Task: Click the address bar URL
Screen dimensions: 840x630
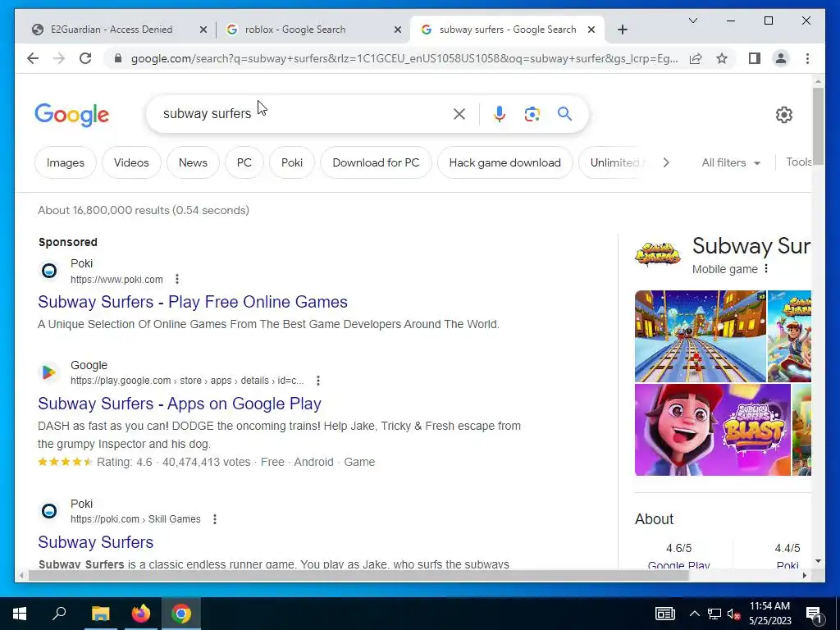Action: [404, 58]
